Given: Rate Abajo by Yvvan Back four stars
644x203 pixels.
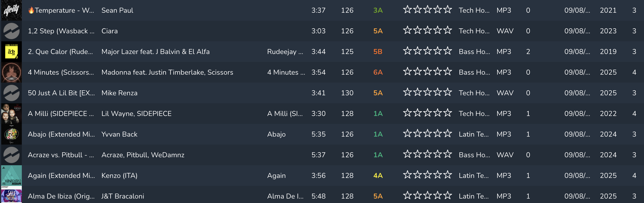Looking at the screenshot, I should (438, 134).
